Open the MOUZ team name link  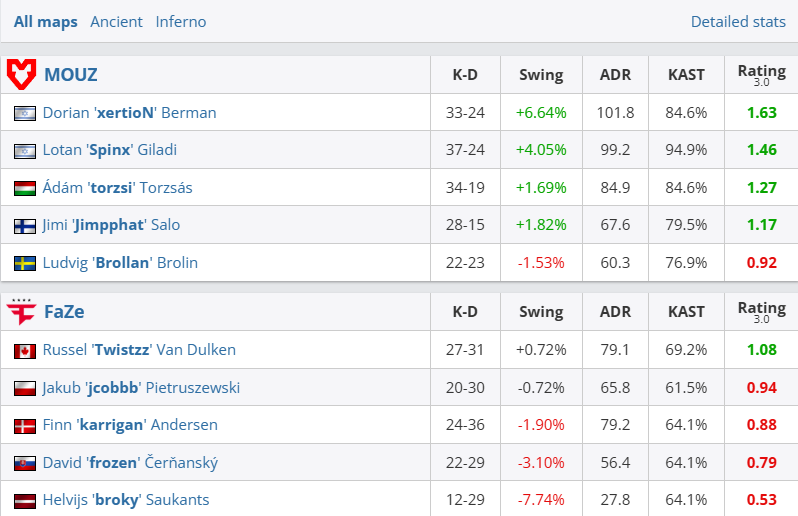(70, 74)
